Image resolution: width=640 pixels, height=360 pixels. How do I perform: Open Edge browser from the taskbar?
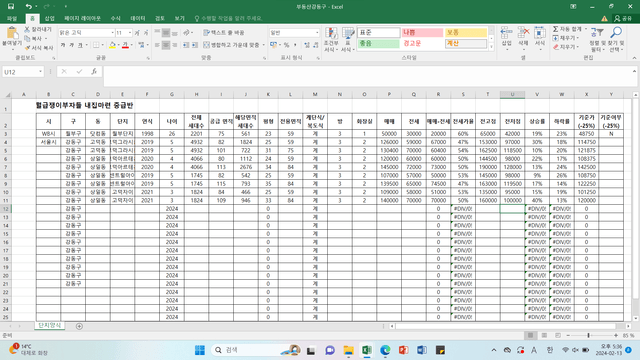(385, 350)
